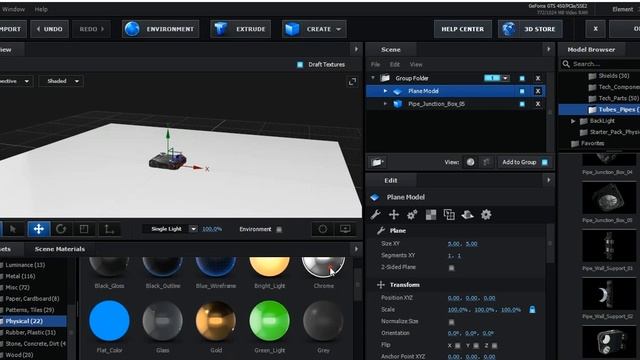
Task: Open the Single Light lighting dropdown
Action: (x=170, y=229)
